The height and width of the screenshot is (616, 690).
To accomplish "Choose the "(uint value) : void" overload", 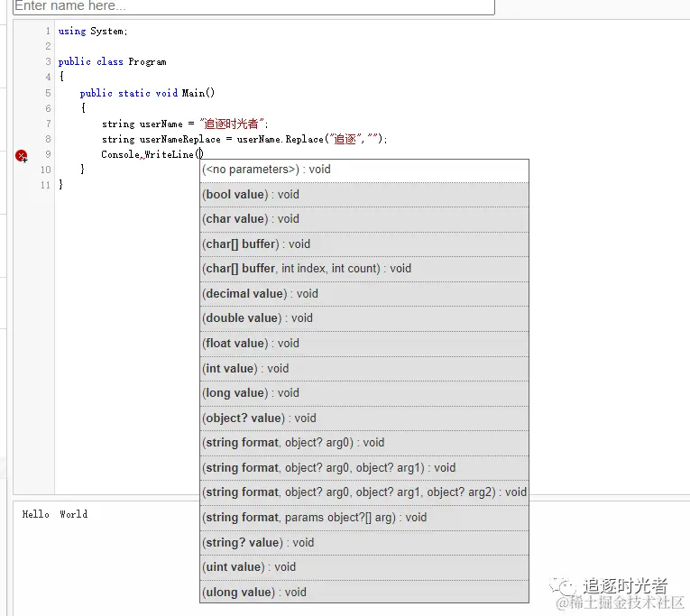I will (x=364, y=567).
